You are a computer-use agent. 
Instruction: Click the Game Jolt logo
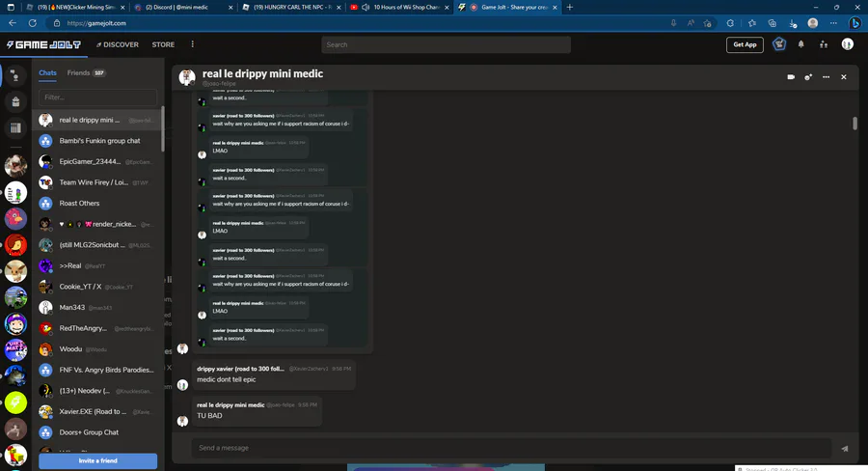click(x=43, y=45)
